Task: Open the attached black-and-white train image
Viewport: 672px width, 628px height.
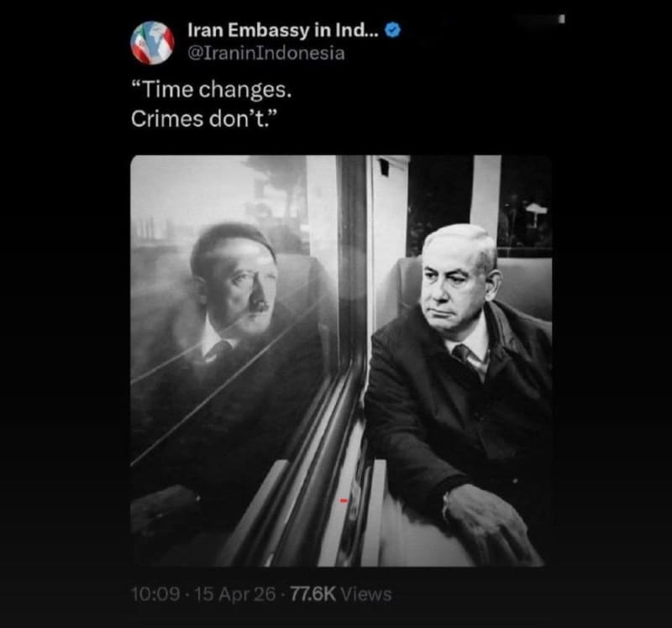Action: [x=341, y=361]
